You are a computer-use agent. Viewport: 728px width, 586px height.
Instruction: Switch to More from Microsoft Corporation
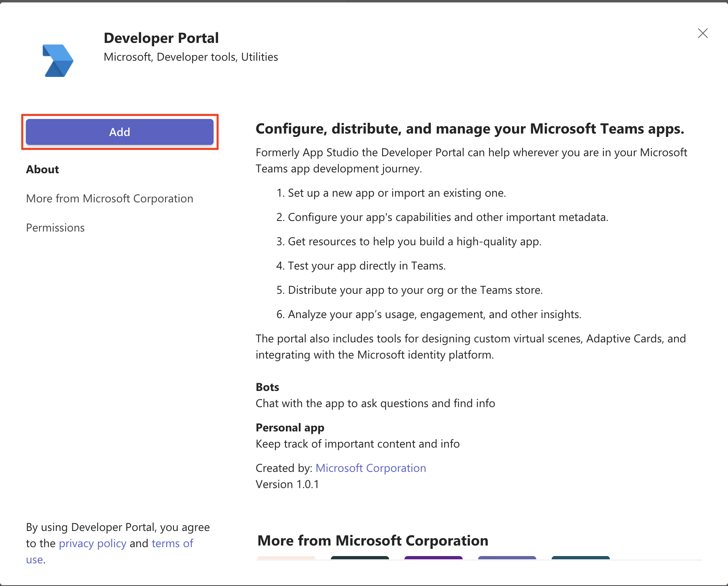point(109,198)
